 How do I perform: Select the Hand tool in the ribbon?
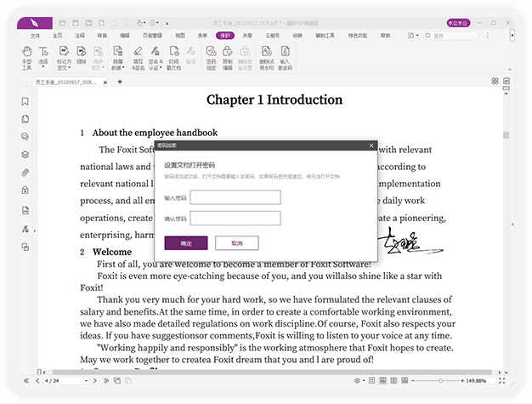pyautogui.click(x=27, y=58)
